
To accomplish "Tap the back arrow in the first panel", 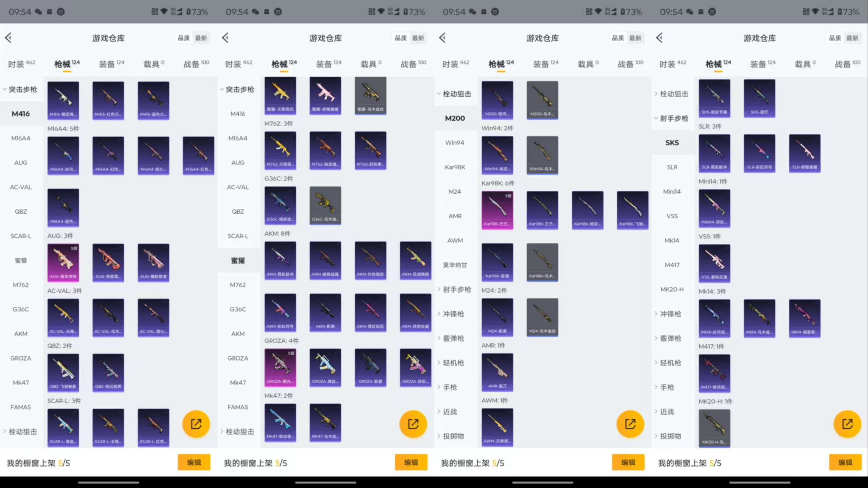I will tap(8, 38).
